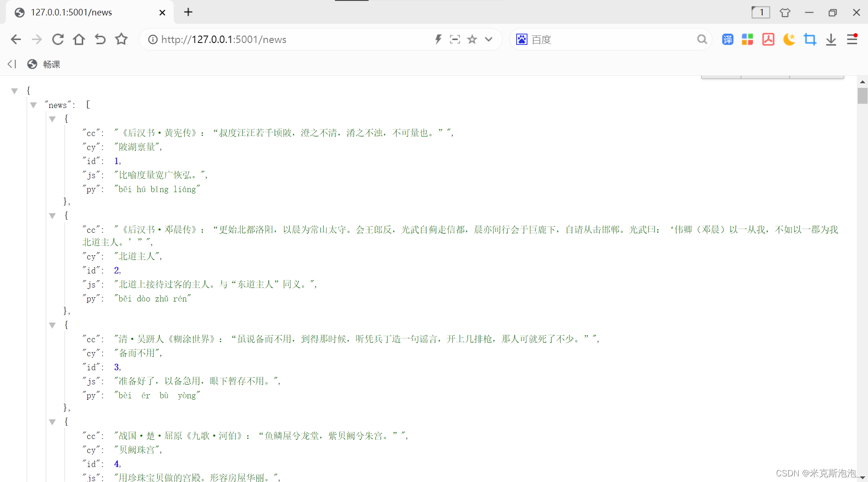Collapse the first JSON object entry
Viewport: 868px width, 482px height.
click(x=52, y=119)
